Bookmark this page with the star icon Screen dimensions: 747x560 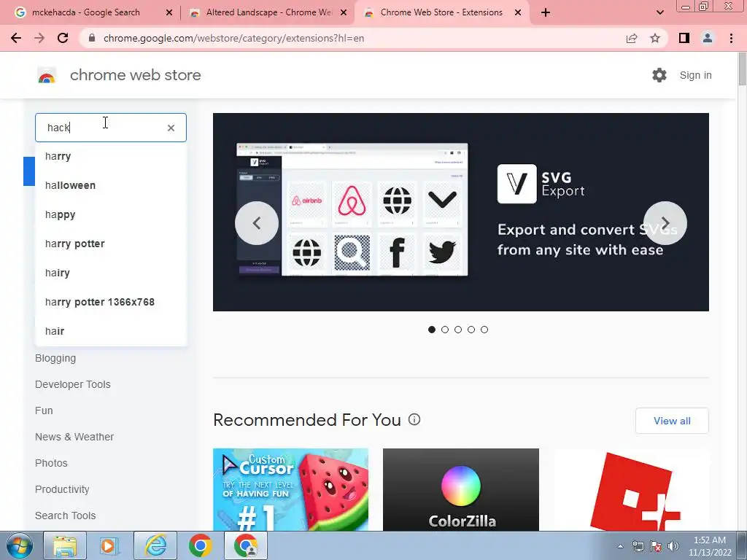tap(655, 38)
